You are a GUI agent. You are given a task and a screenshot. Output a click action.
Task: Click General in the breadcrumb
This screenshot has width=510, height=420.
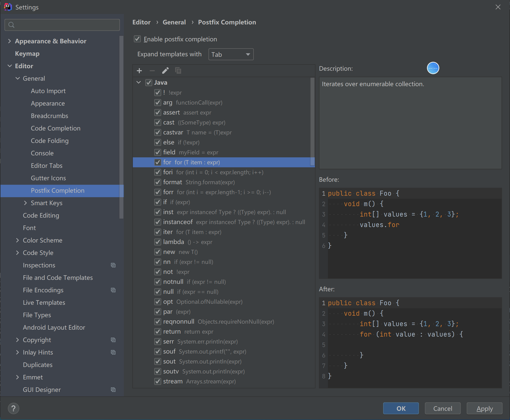click(174, 22)
